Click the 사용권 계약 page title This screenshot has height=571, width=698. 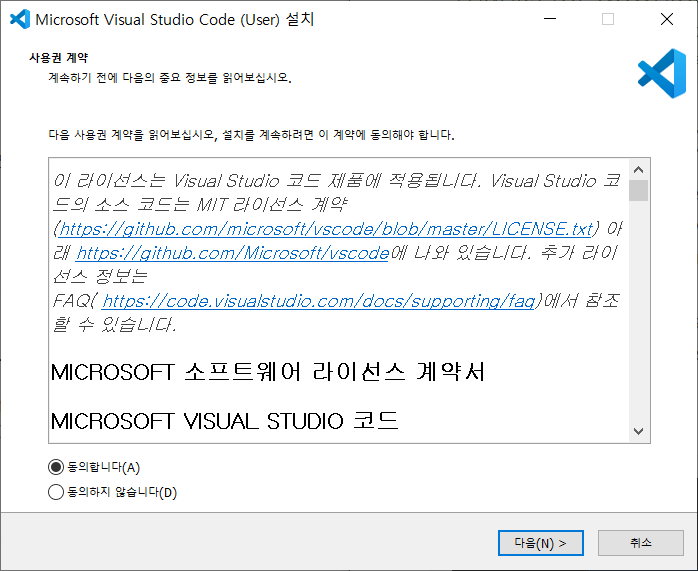[59, 57]
